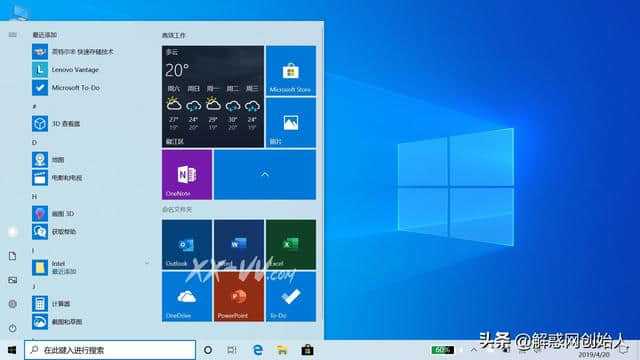
Task: Expand the Start menu hamburger button
Action: click(x=12, y=35)
